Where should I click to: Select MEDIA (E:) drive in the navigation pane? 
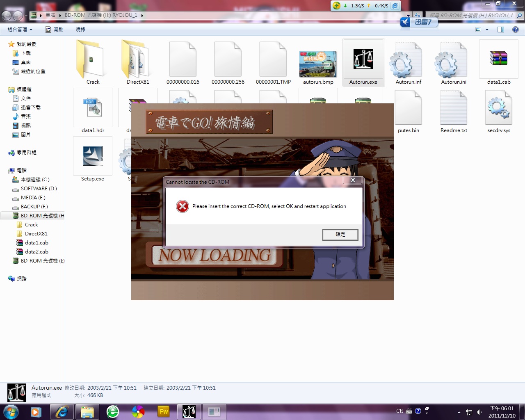click(29, 198)
